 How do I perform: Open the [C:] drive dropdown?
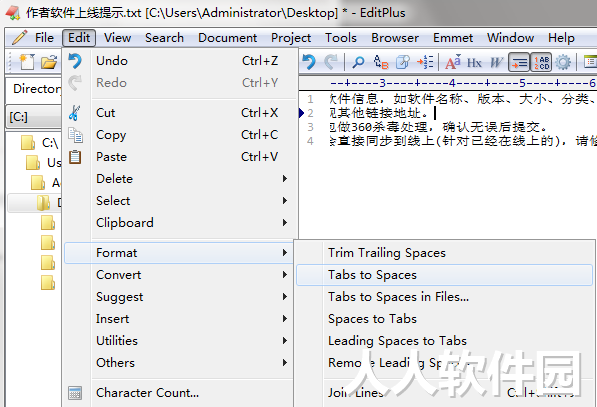(x=34, y=117)
